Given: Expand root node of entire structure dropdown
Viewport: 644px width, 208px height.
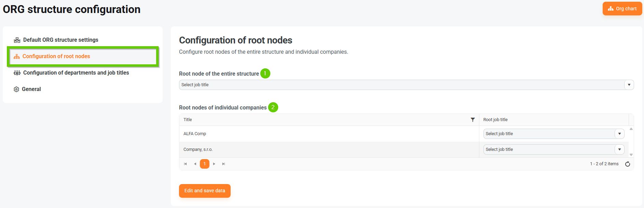Looking at the screenshot, I should (629, 85).
